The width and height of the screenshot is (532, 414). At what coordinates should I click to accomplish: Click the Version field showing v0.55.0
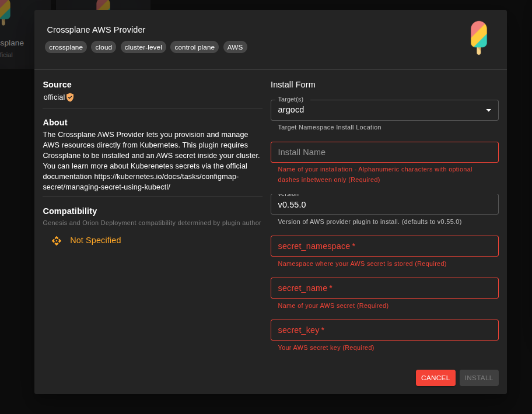[x=384, y=204]
